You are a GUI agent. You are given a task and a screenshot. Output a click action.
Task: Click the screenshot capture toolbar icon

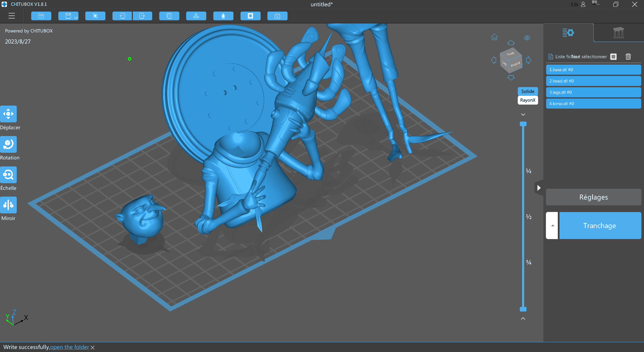(95, 16)
